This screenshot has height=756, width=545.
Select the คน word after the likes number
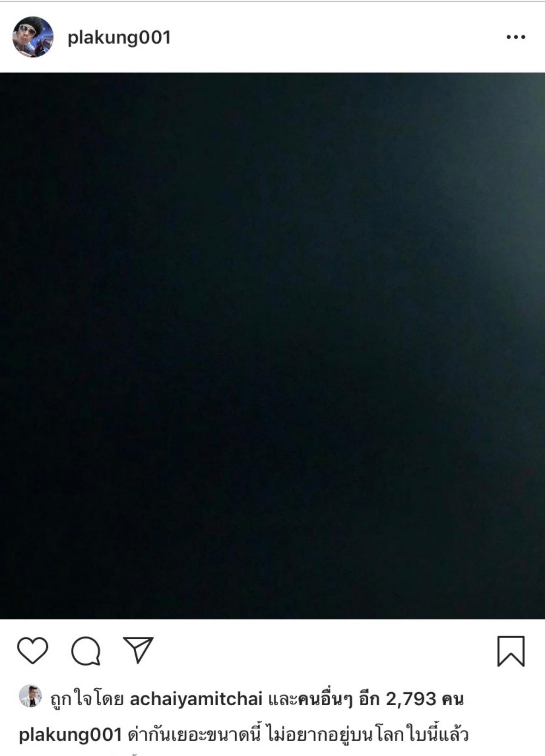click(x=453, y=699)
